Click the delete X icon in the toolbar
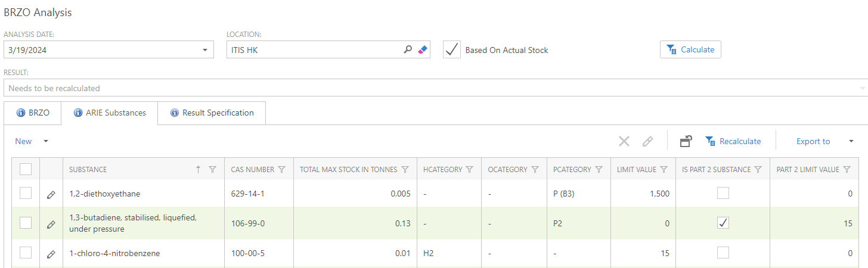This screenshot has height=268, width=868. 624,141
